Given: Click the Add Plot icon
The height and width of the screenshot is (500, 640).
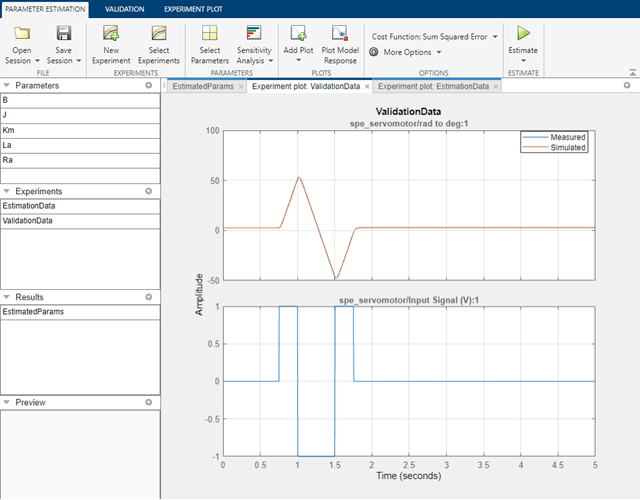Looking at the screenshot, I should click(298, 33).
